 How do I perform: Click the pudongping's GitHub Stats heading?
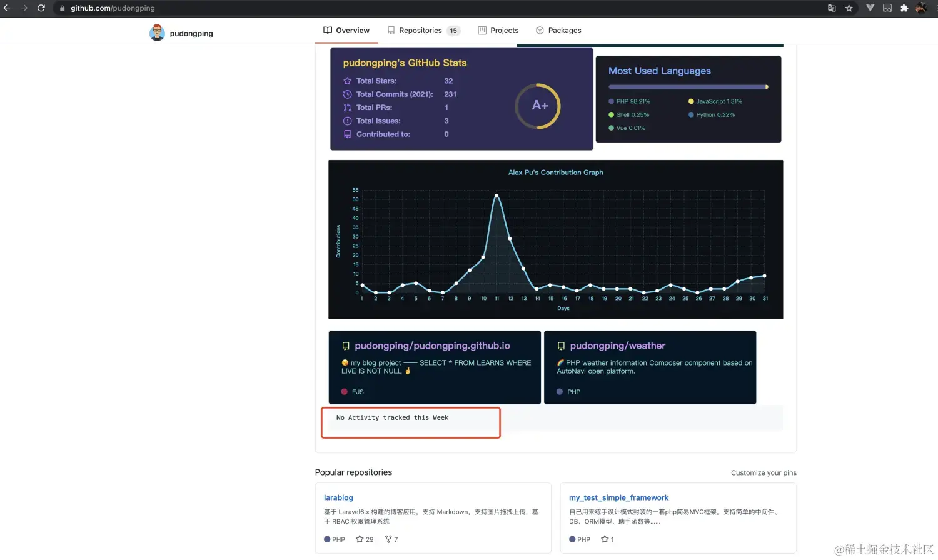click(405, 62)
